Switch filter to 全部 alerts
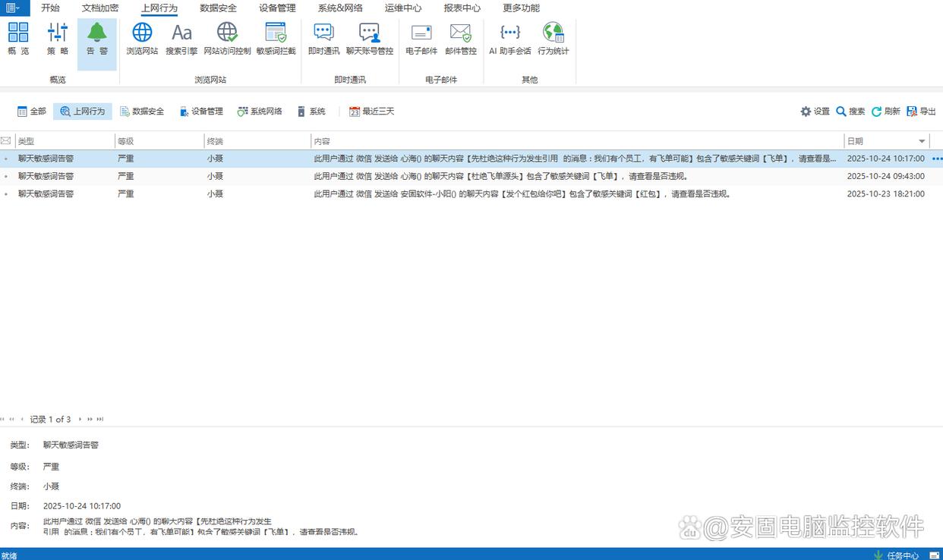This screenshot has height=560, width=943. pyautogui.click(x=32, y=112)
